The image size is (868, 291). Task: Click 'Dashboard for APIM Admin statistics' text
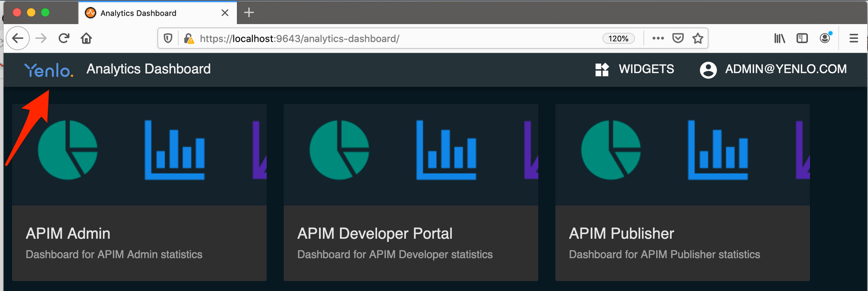coord(114,255)
